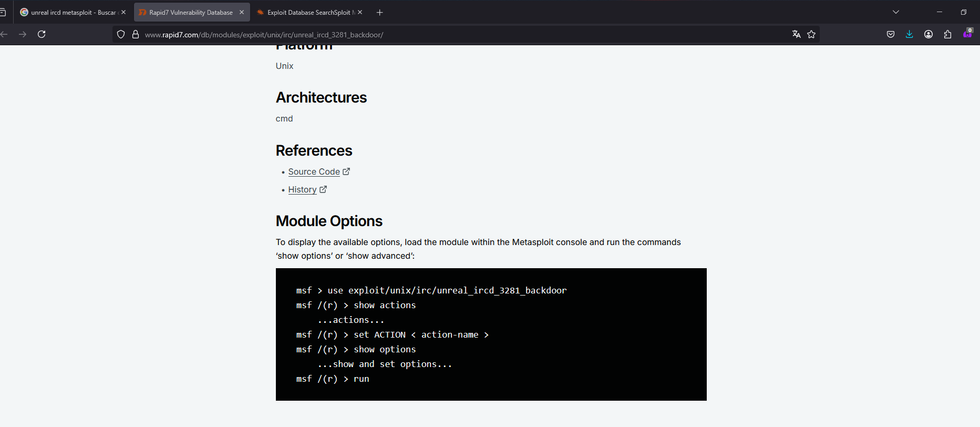Image resolution: width=980 pixels, height=427 pixels.
Task: Show tracking protection shield info
Action: point(121,34)
